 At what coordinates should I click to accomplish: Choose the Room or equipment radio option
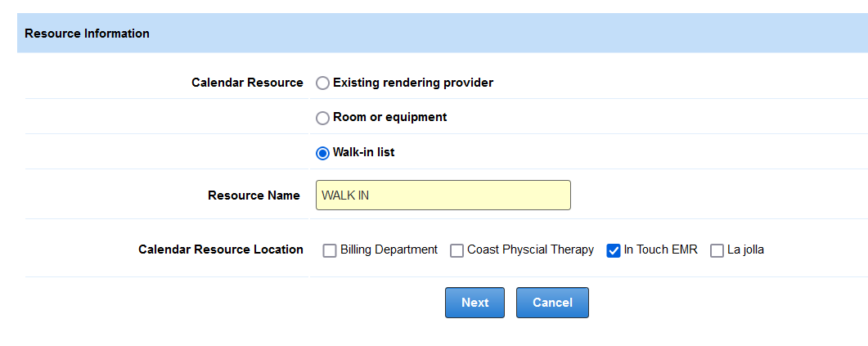(323, 118)
